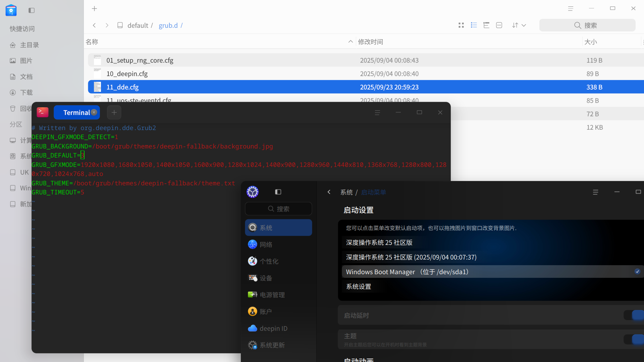Open 个性化 in Control Center sidebar
The width and height of the screenshot is (644, 362).
coord(278,261)
